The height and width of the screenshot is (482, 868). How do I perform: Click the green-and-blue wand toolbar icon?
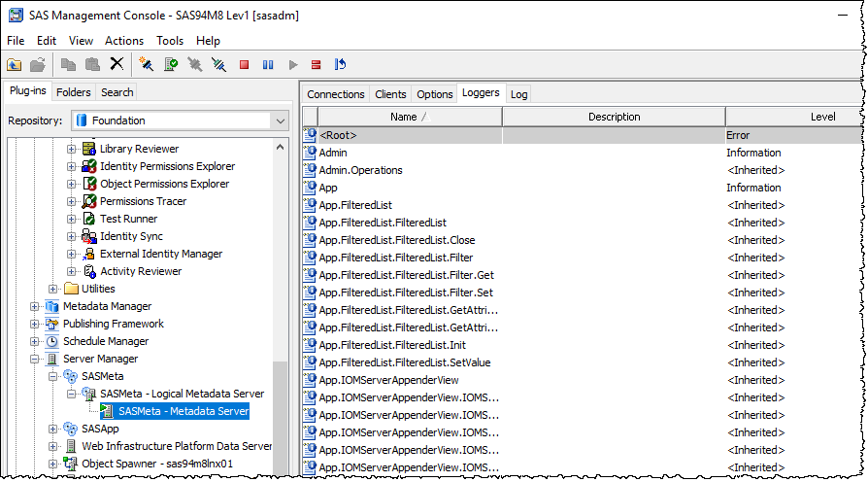point(219,65)
